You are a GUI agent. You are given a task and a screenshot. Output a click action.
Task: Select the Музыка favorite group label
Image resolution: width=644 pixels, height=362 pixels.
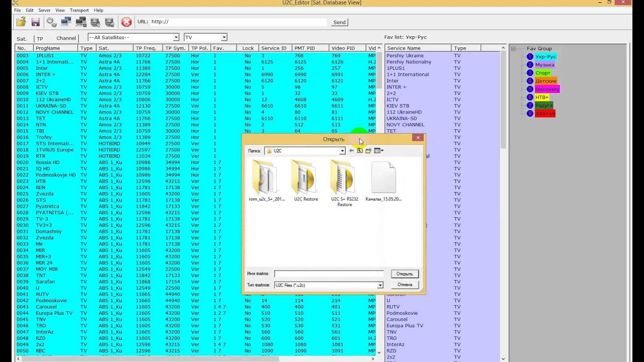(544, 65)
